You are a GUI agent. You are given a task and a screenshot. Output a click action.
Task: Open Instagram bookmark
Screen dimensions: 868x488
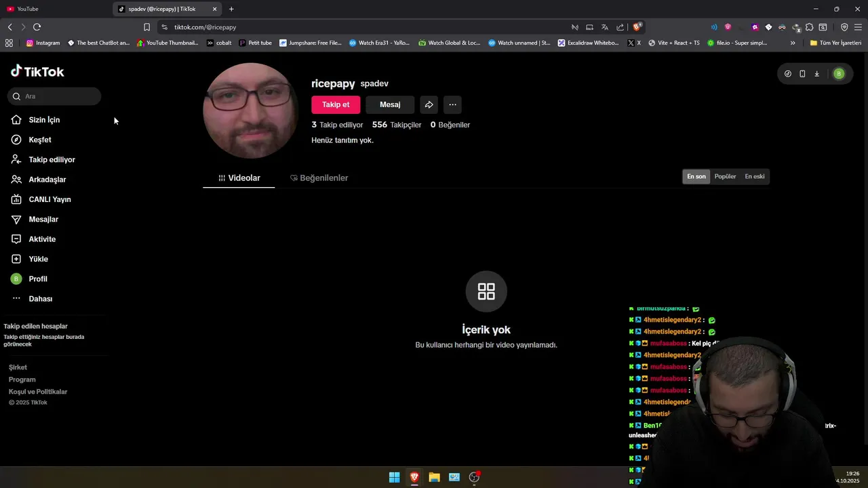pos(43,43)
